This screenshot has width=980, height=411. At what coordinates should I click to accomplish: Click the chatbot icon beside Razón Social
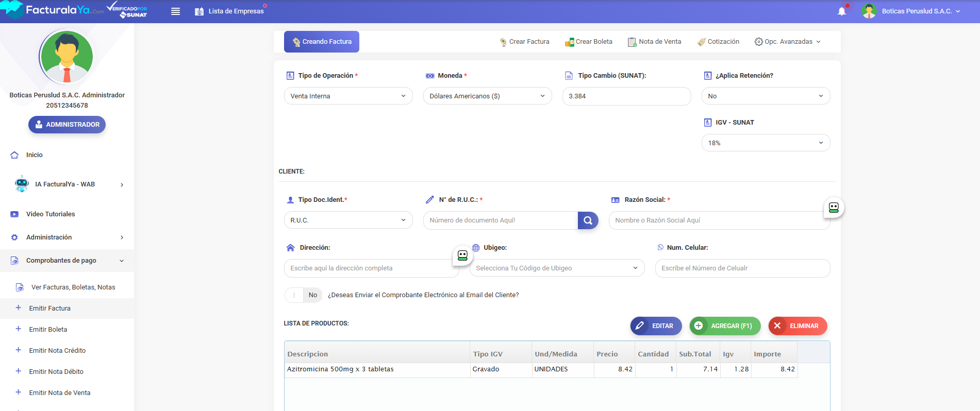pos(834,208)
